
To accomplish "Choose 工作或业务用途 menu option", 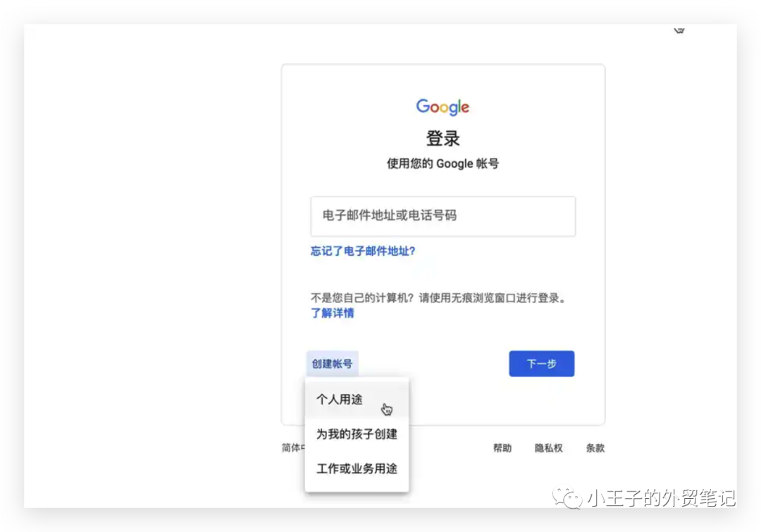I will click(x=357, y=469).
